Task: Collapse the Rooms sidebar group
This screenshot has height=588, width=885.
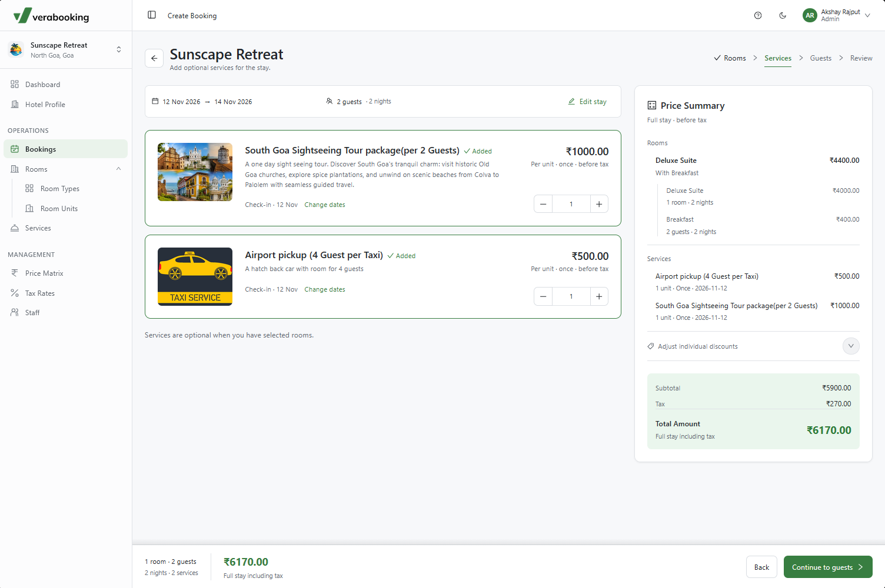Action: (66, 169)
